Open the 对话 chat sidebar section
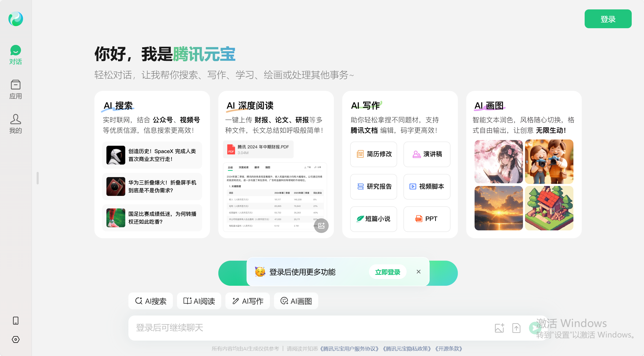 pos(16,55)
